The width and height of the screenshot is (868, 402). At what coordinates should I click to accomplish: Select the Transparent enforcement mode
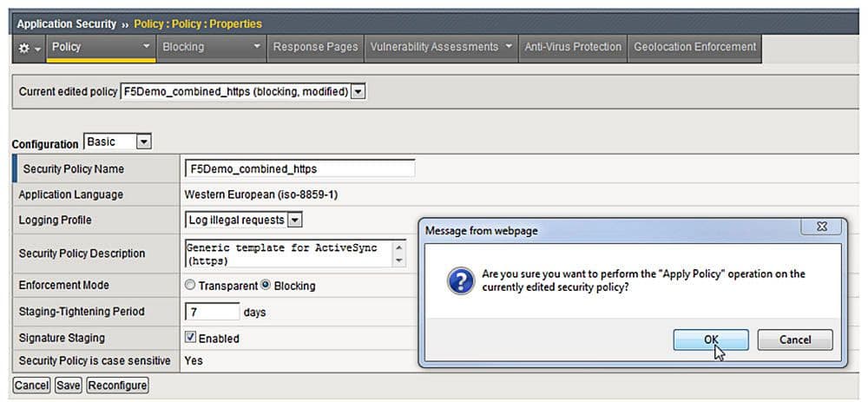190,286
